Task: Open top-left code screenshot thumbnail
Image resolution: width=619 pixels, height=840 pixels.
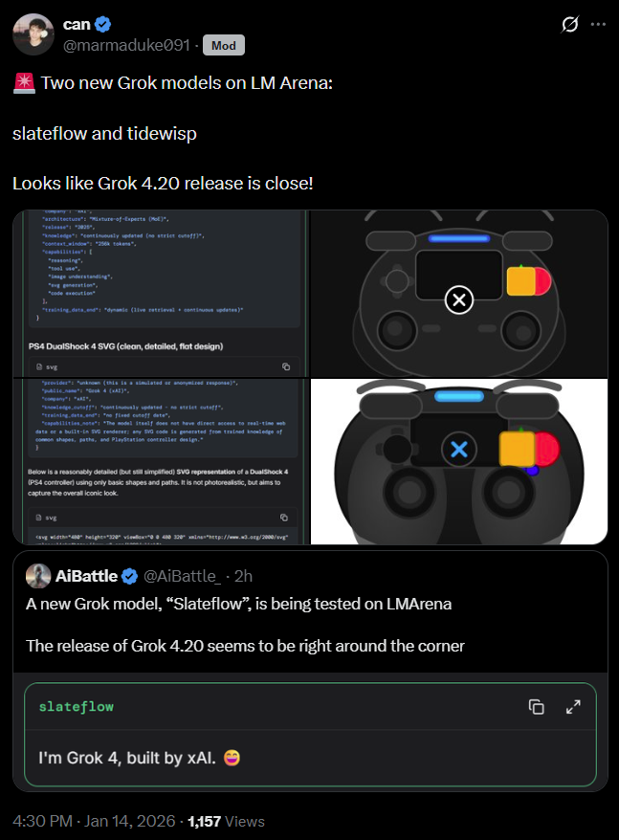Action: click(x=161, y=294)
